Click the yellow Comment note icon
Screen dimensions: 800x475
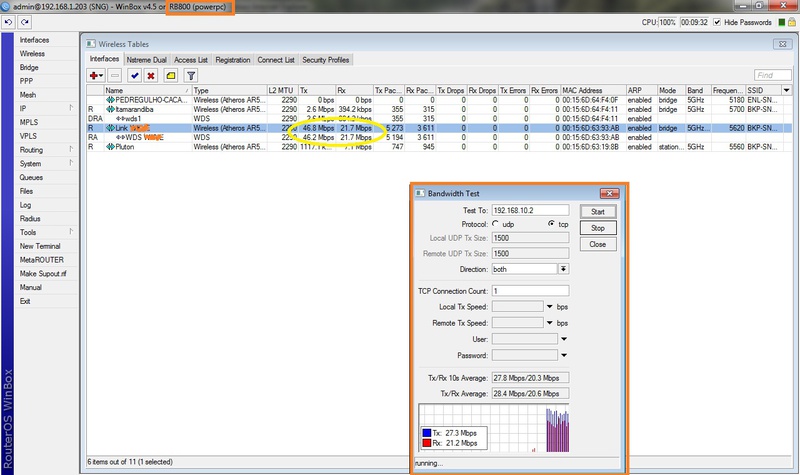(170, 75)
